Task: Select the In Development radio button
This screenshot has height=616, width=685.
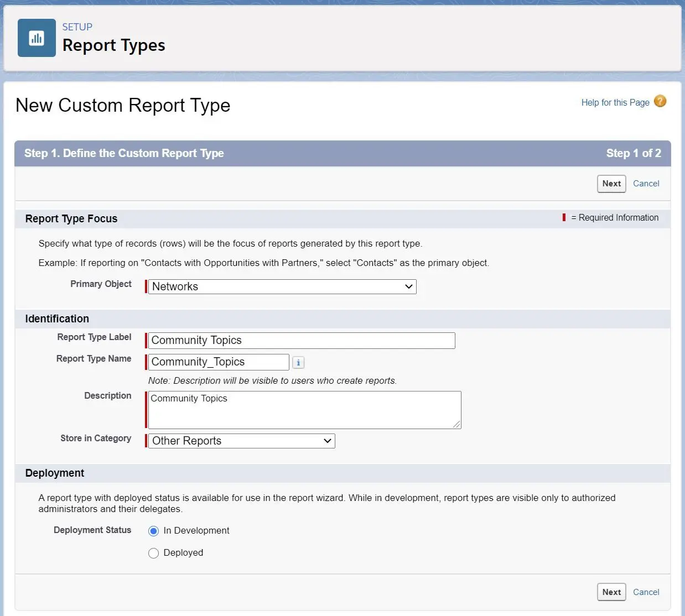Action: (153, 531)
